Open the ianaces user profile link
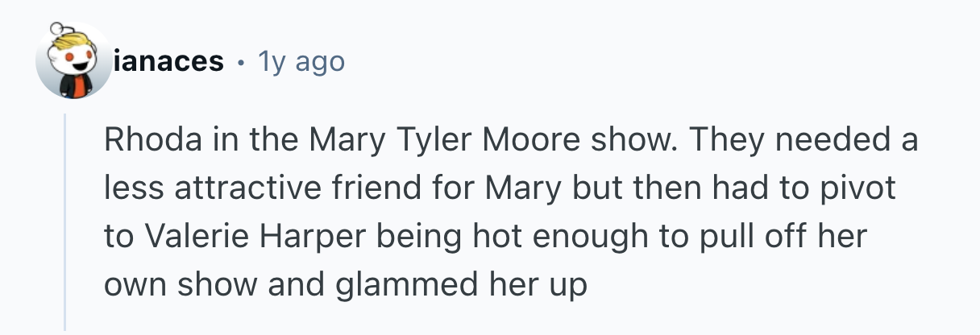The image size is (980, 335). (x=169, y=61)
